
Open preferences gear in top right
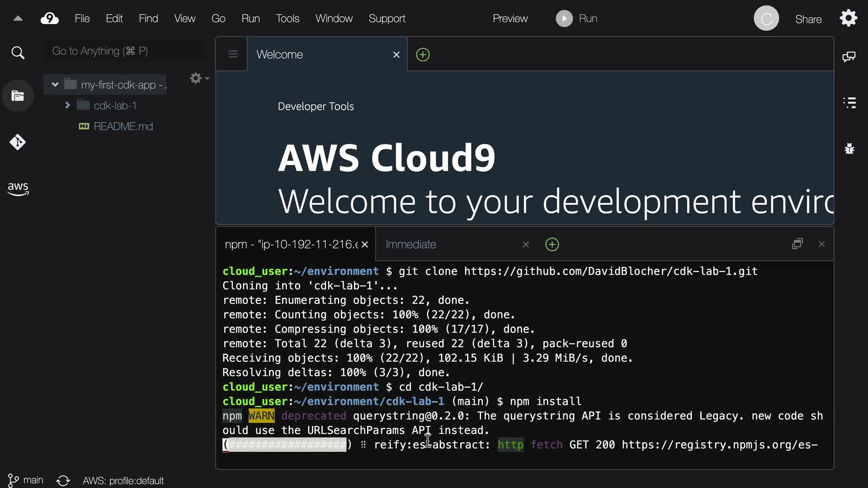(x=849, y=19)
